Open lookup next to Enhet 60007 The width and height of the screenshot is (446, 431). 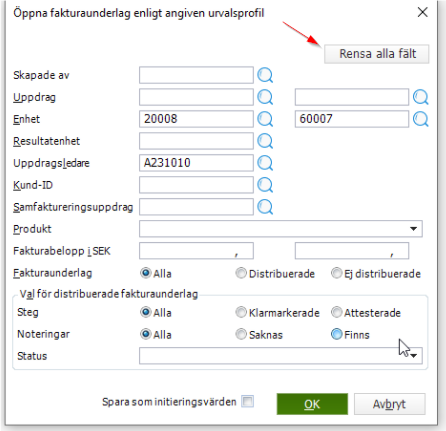click(x=421, y=119)
